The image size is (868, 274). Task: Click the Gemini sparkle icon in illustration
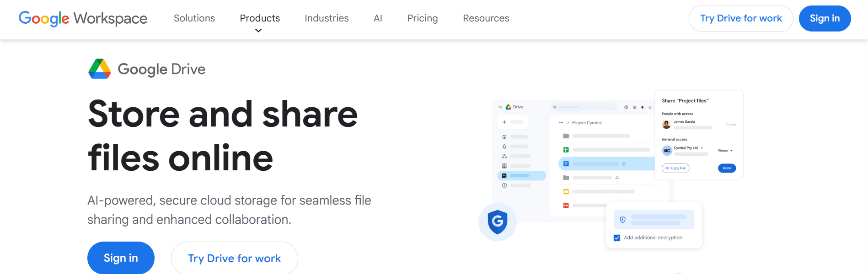(642, 107)
